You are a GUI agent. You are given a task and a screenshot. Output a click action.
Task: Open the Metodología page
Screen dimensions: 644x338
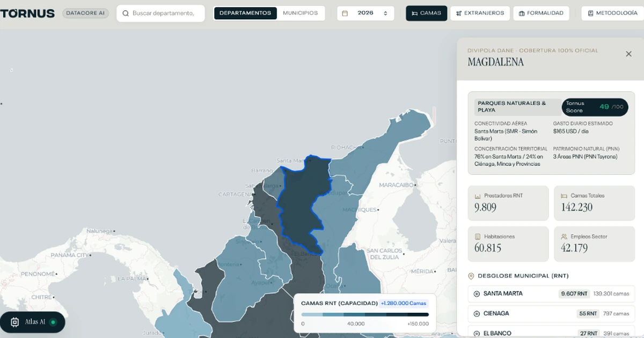tap(612, 13)
